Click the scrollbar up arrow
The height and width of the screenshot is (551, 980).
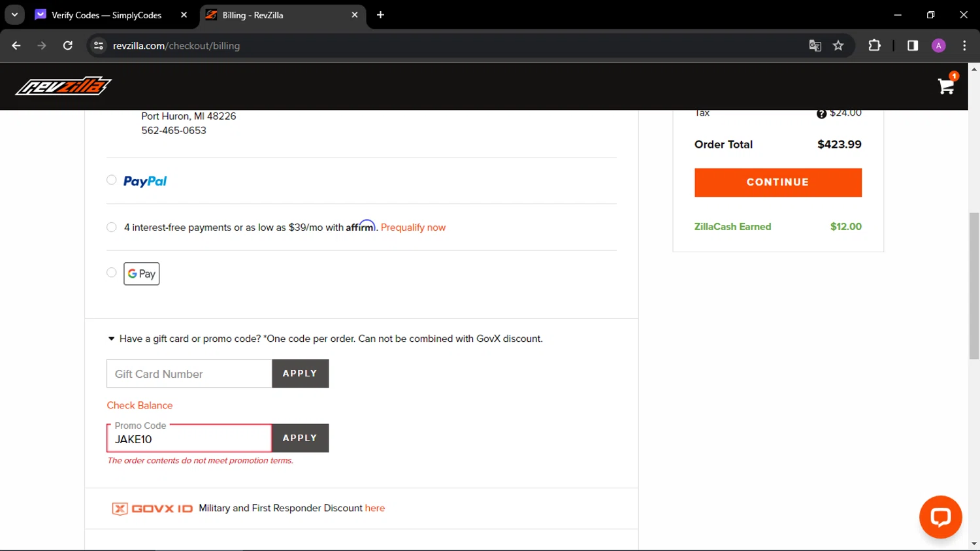point(974,69)
